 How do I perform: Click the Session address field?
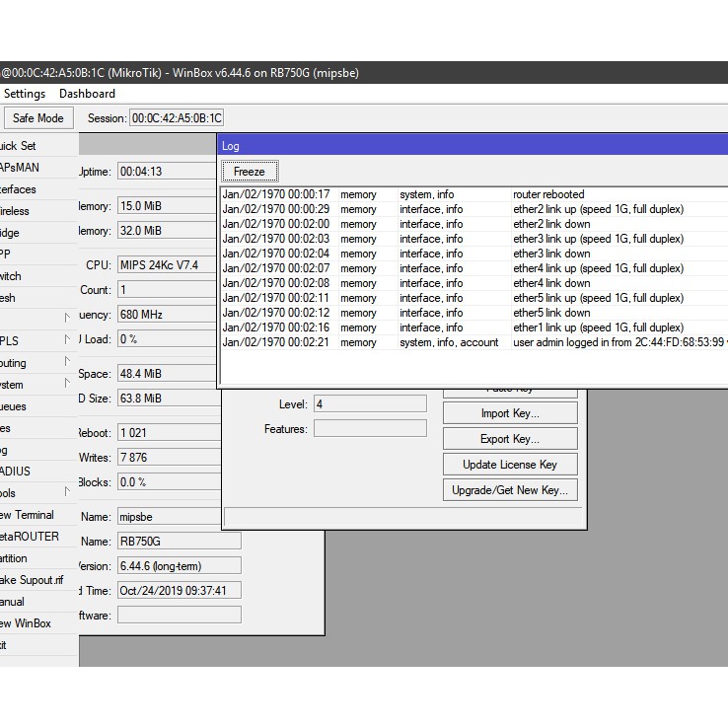tap(177, 118)
